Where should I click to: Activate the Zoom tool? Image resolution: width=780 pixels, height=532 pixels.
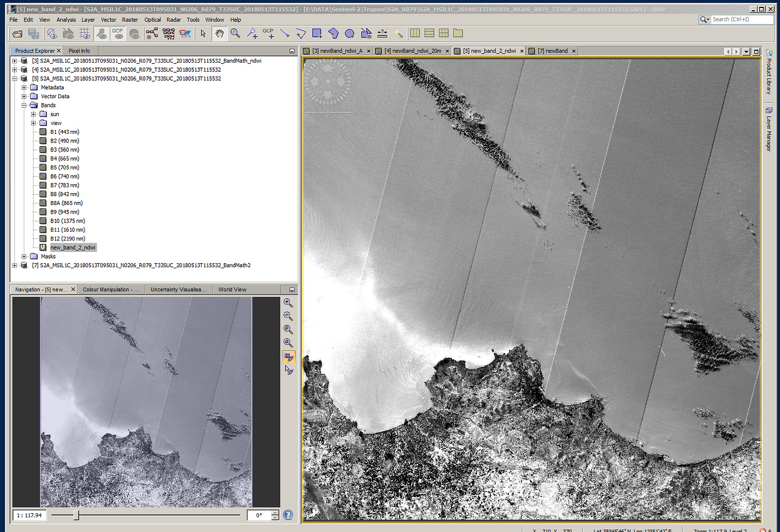(235, 33)
